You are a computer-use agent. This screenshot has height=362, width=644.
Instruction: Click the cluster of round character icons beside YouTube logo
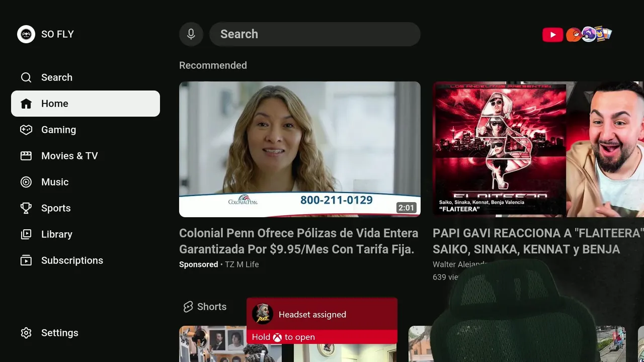(x=589, y=34)
